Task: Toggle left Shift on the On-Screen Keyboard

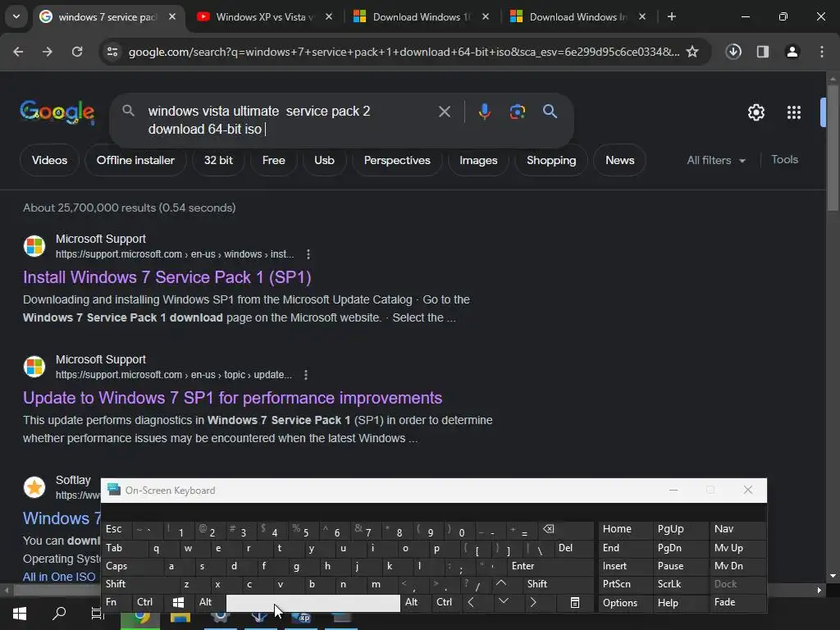Action: pyautogui.click(x=140, y=584)
